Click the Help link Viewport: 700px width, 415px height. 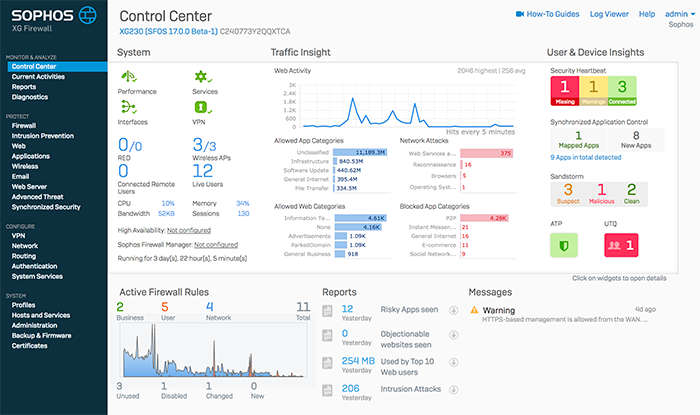[x=647, y=14]
